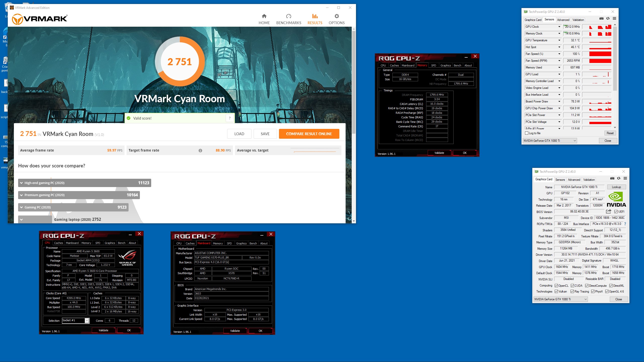Screen dimensions: 644x362
Task: Click Validate in CPU-Z Memory window
Action: click(x=439, y=153)
